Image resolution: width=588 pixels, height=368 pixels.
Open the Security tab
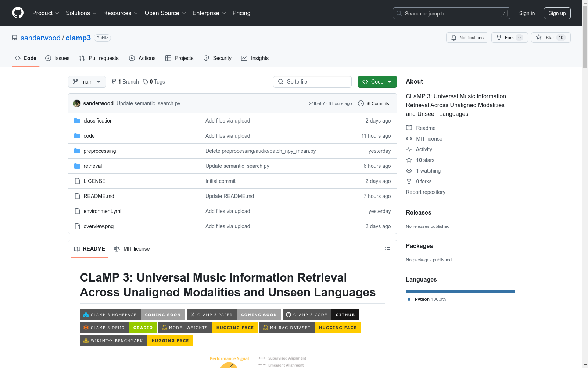218,58
